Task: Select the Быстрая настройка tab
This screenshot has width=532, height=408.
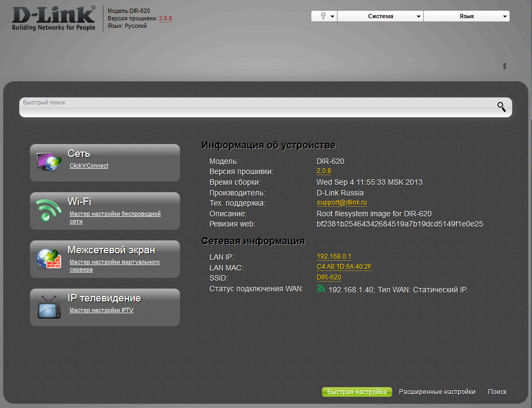Action: [357, 392]
